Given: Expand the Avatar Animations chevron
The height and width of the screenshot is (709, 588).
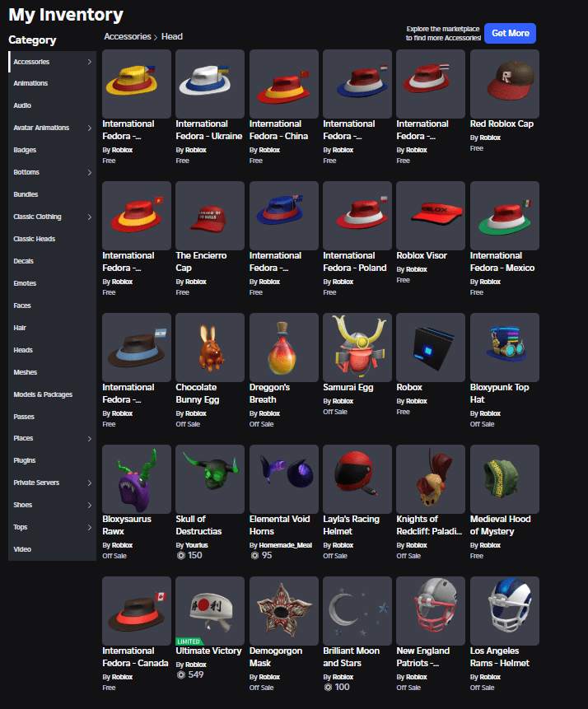Looking at the screenshot, I should tap(90, 128).
